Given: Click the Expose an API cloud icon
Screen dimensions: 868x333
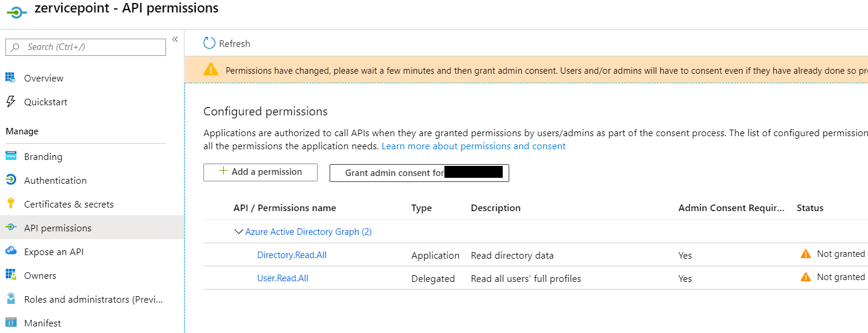Looking at the screenshot, I should [x=10, y=252].
